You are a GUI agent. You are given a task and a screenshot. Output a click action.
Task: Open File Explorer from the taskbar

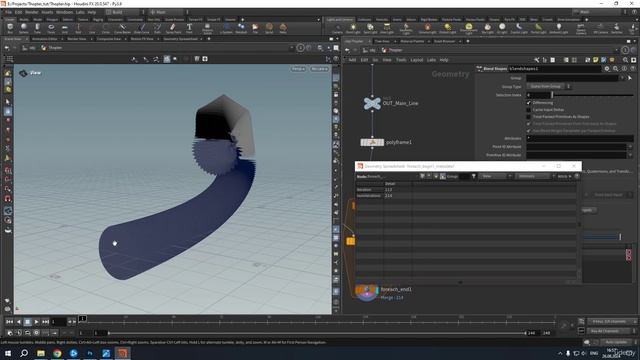click(x=41, y=353)
